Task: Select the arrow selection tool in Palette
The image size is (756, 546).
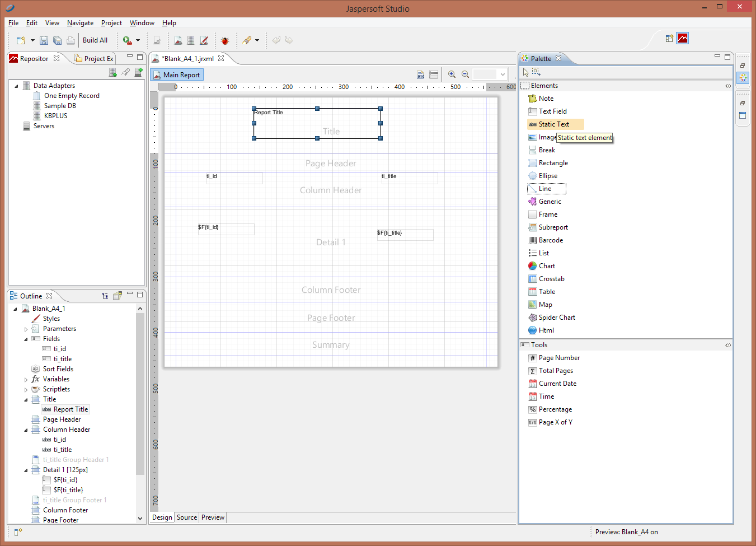Action: pyautogui.click(x=525, y=72)
